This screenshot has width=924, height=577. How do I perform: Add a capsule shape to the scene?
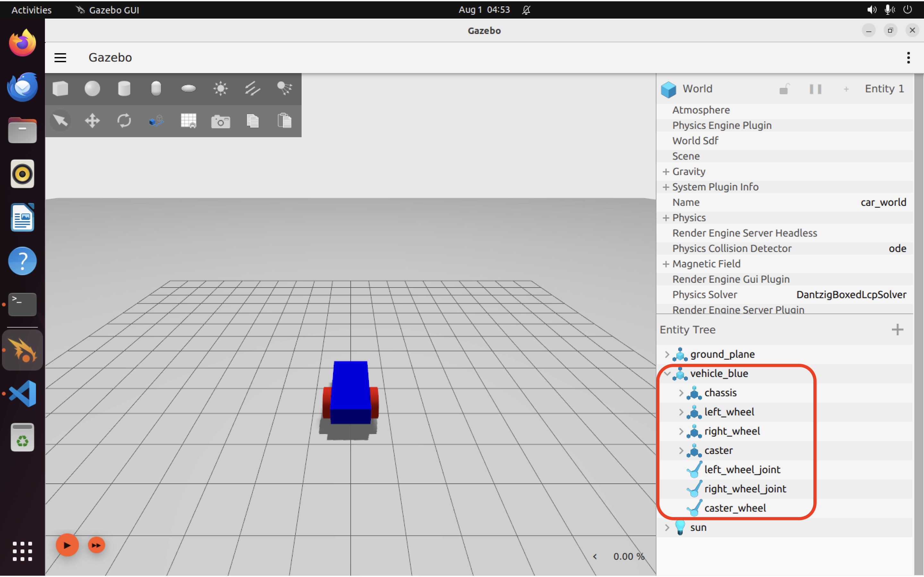[x=156, y=88]
